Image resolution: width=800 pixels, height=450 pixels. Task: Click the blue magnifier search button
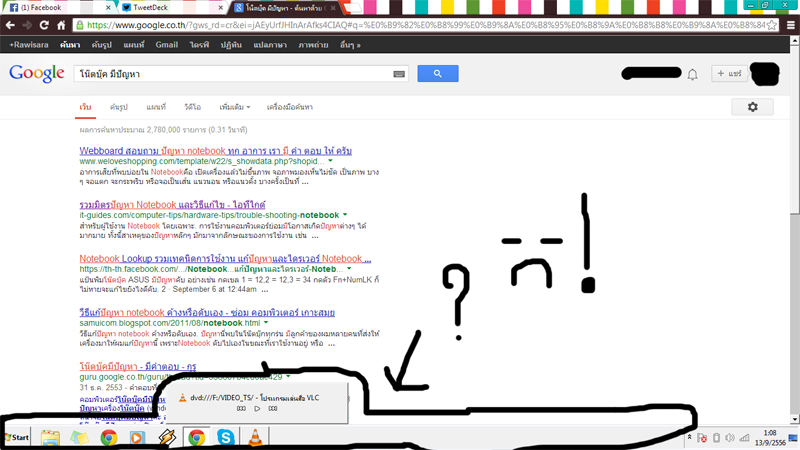(438, 73)
